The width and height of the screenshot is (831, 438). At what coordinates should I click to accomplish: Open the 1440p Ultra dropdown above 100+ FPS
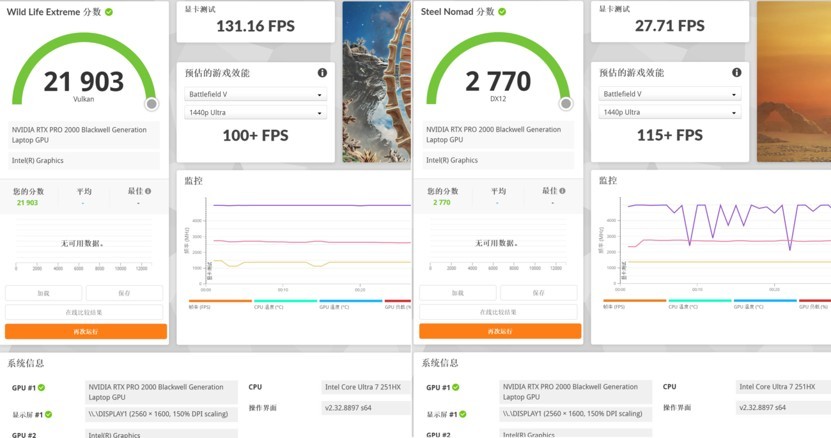[255, 112]
